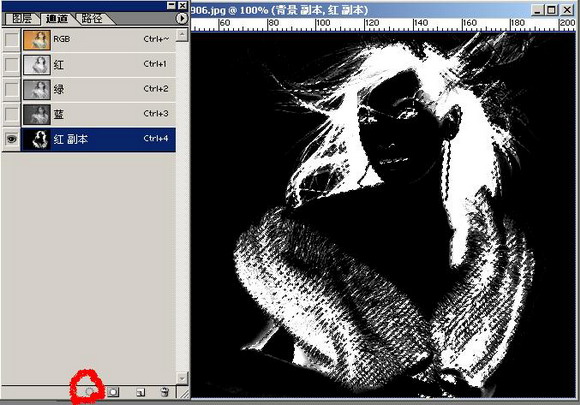This screenshot has height=405, width=580.
Task: Hide the 红 副本 channel eye icon
Action: [11, 139]
